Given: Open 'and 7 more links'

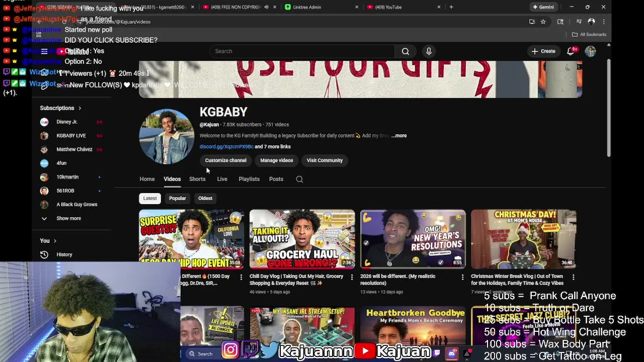Looking at the screenshot, I should 272,147.
